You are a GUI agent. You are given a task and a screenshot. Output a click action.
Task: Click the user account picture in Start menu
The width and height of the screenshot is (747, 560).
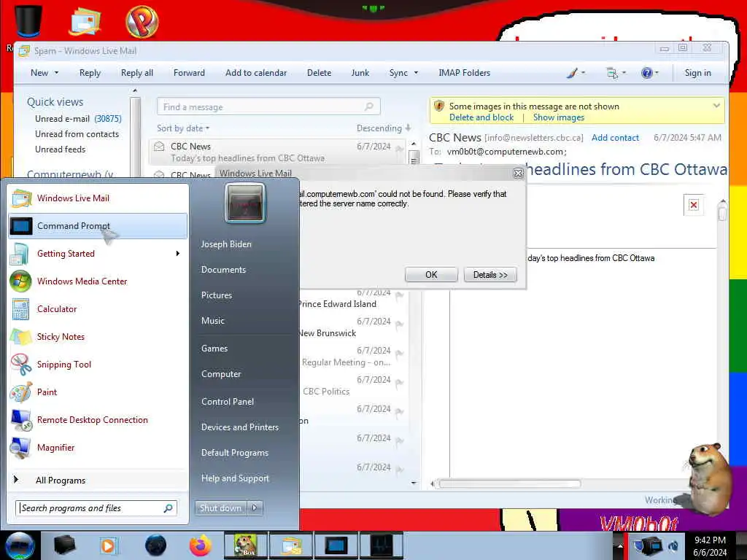[x=245, y=203]
